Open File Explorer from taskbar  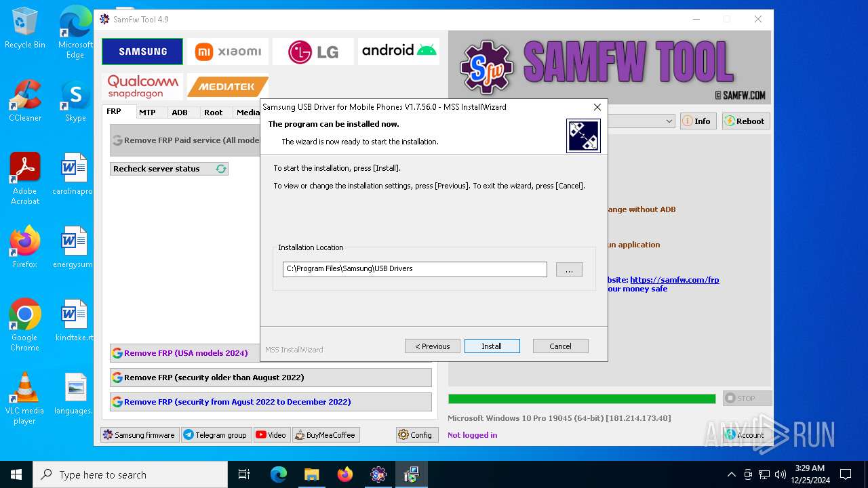(312, 474)
